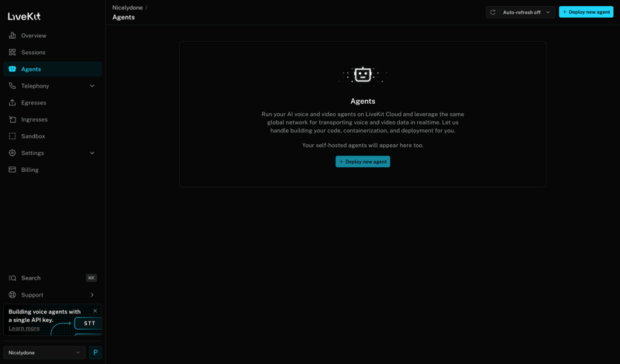The height and width of the screenshot is (364, 620).
Task: Click the robot illustration in Agents card
Action: (x=363, y=74)
